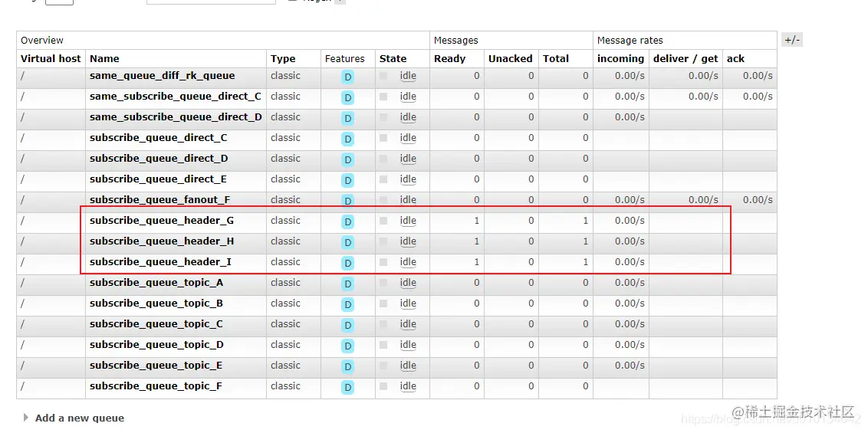The image size is (868, 433).
Task: Click the D durable badge for subscribe_queue_direct_D
Action: [x=347, y=160]
